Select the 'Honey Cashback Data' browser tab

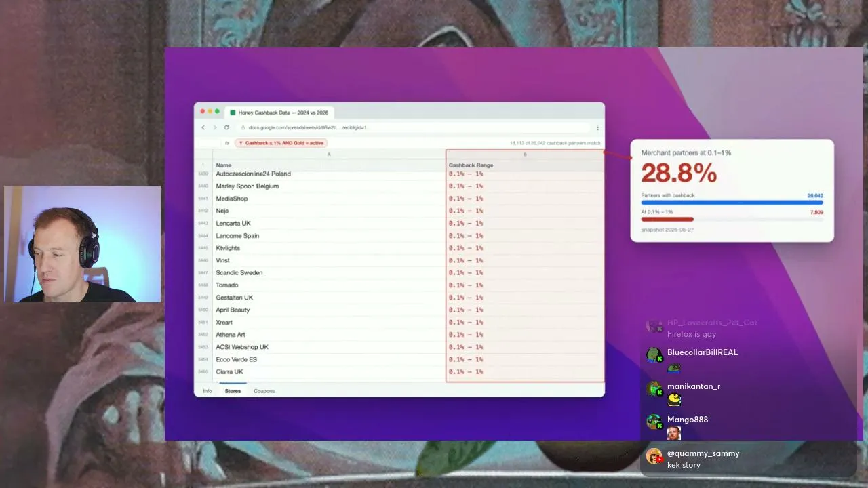(x=279, y=113)
